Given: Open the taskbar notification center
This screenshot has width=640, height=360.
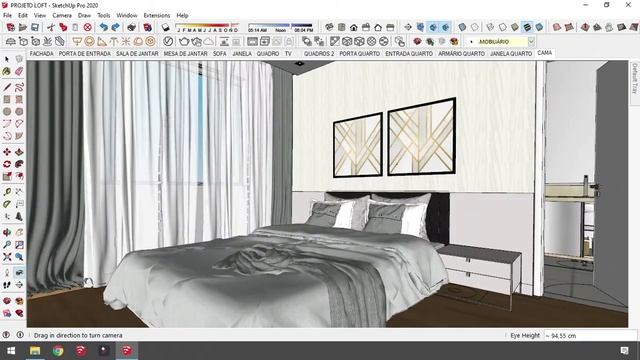Looking at the screenshot, I should click(x=624, y=351).
